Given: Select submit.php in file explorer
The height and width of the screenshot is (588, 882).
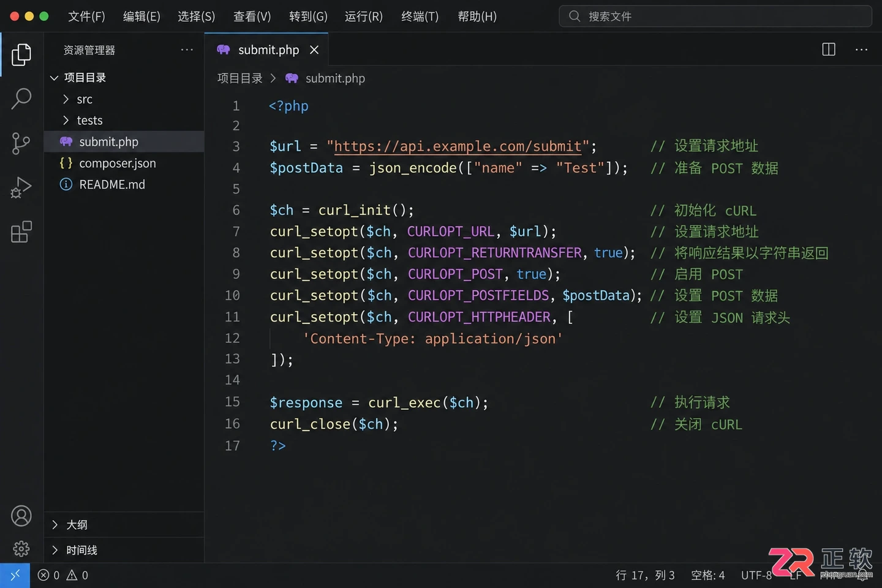Looking at the screenshot, I should (124, 141).
